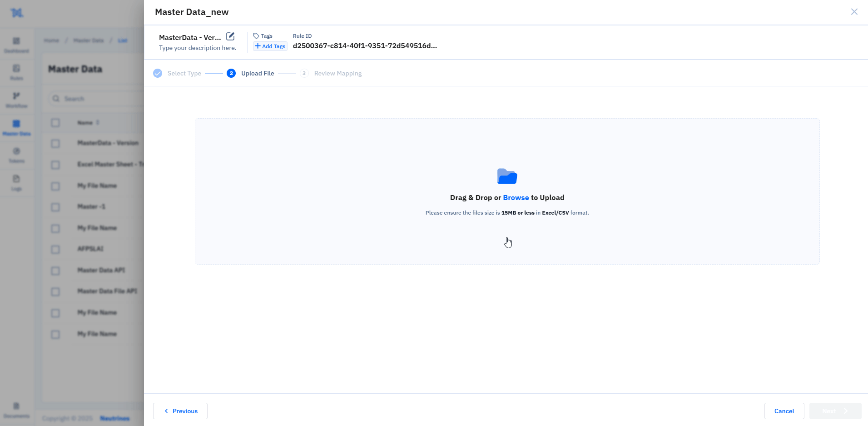This screenshot has width=868, height=426.
Task: Check the Excel Master Sheet row checkbox
Action: point(55,165)
